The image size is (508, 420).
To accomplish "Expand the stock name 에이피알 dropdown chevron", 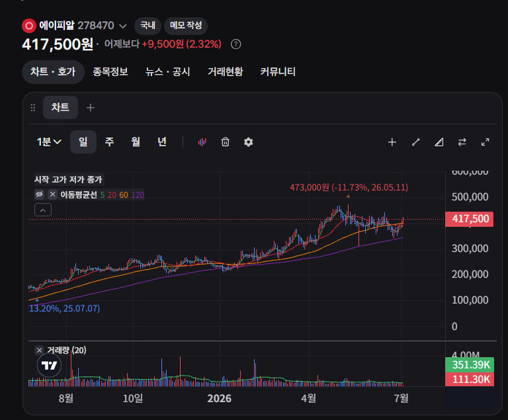I will click(x=123, y=26).
